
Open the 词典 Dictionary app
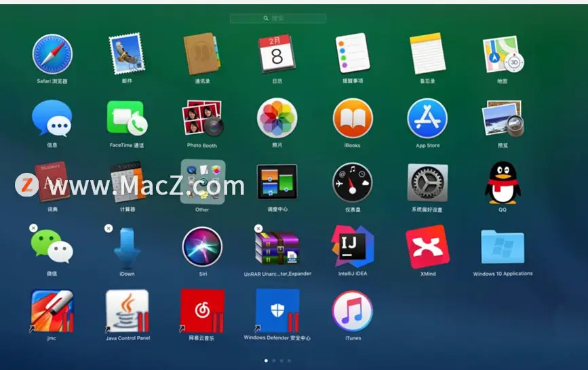pos(52,182)
